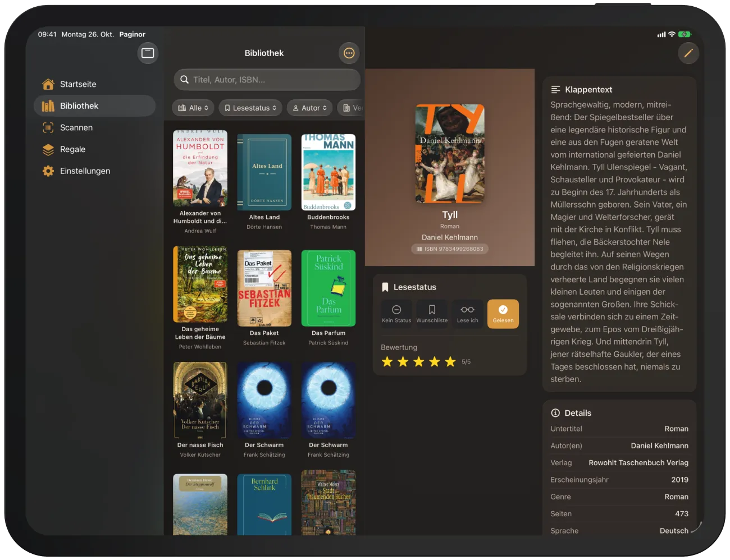
Task: Click the Erscheinungsjahr value 2019
Action: pyautogui.click(x=680, y=480)
